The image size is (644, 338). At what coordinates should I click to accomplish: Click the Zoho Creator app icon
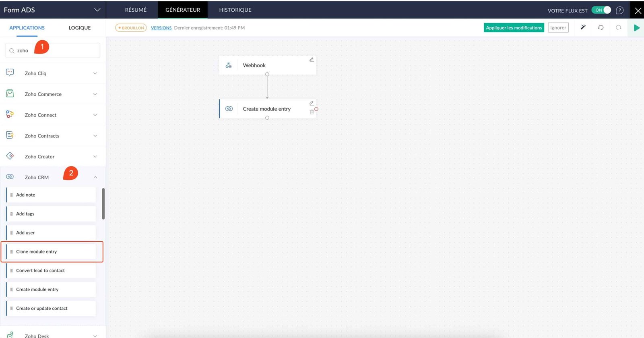pyautogui.click(x=10, y=156)
